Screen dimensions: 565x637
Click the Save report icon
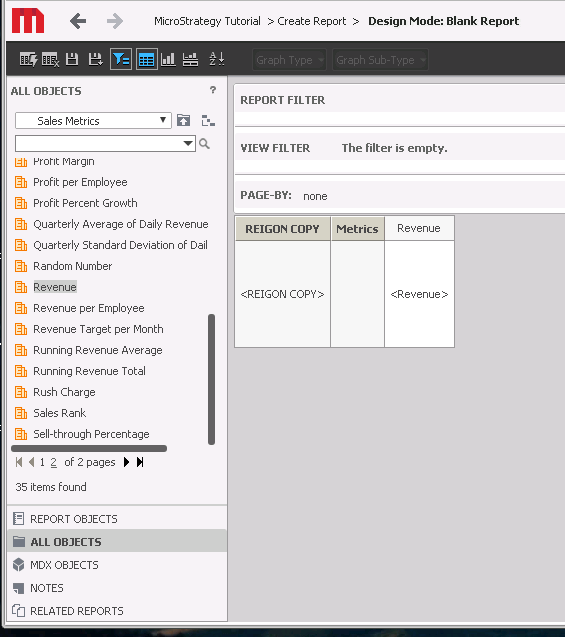72,60
